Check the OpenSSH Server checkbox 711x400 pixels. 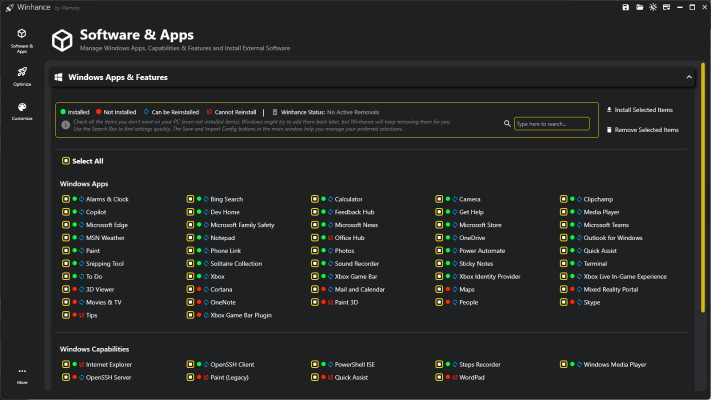click(66, 377)
